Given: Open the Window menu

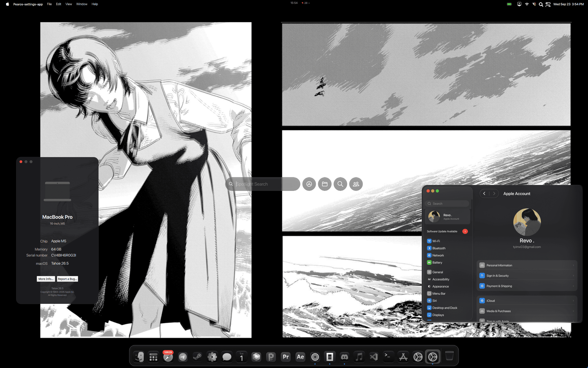Looking at the screenshot, I should [82, 4].
